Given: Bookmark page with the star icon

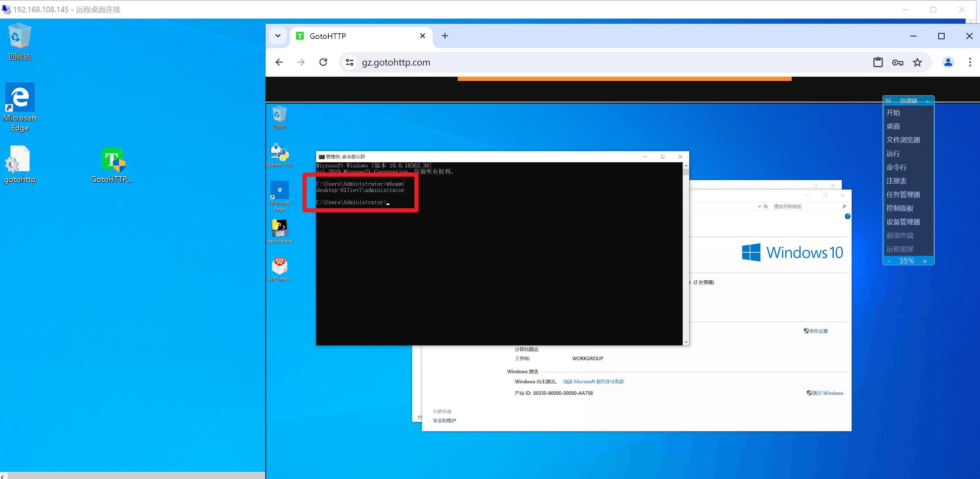Looking at the screenshot, I should point(917,62).
